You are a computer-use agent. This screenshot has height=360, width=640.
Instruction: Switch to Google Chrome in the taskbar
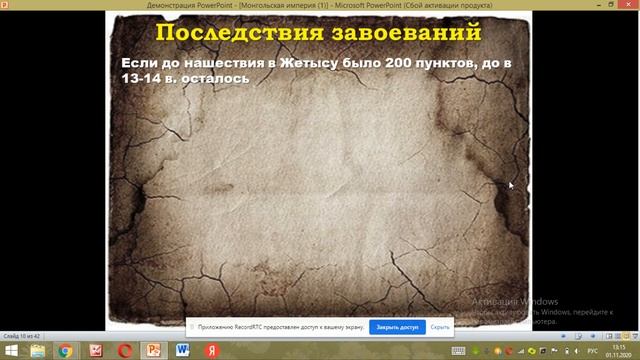pyautogui.click(x=65, y=351)
